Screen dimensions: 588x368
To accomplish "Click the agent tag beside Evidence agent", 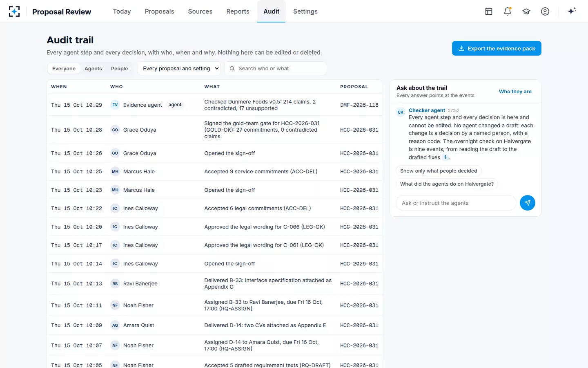I will pyautogui.click(x=175, y=105).
